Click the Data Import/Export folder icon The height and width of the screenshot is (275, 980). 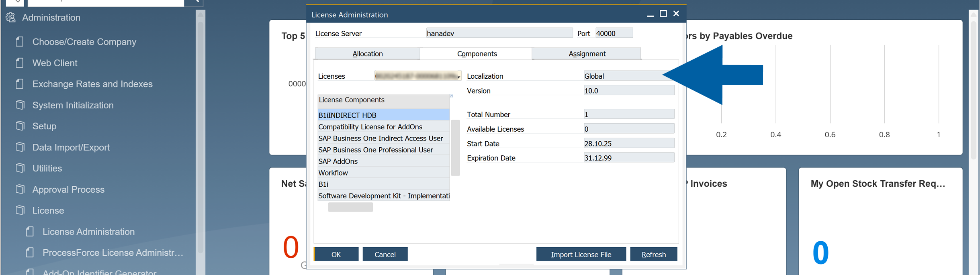pyautogui.click(x=20, y=147)
